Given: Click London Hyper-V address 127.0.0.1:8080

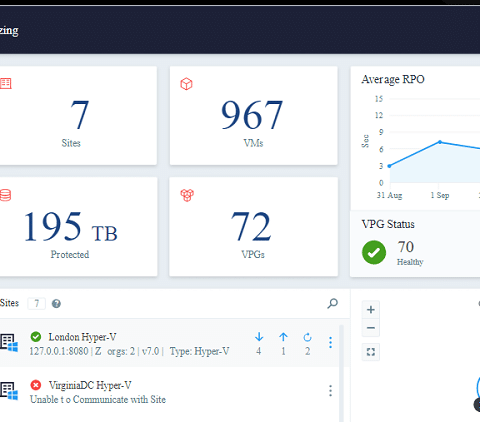Looking at the screenshot, I should [59, 351].
